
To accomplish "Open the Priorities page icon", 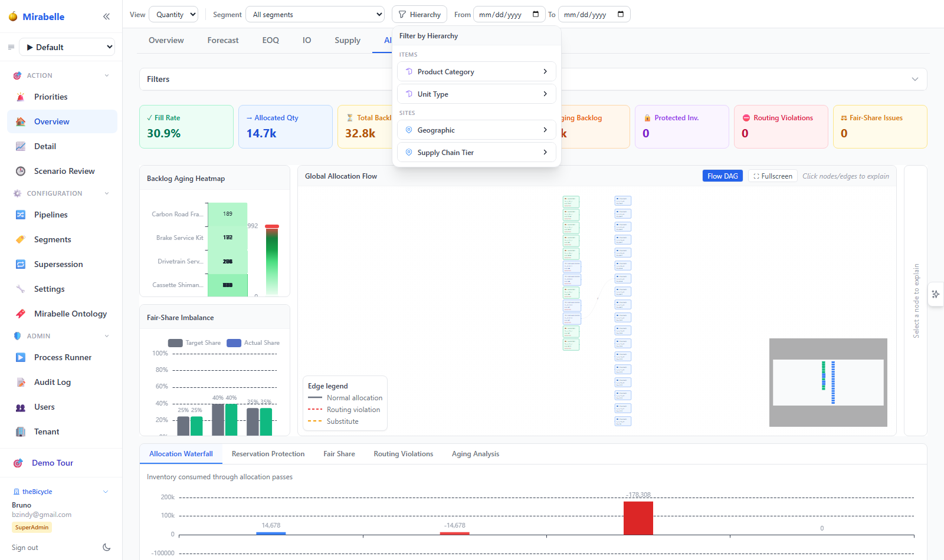I will [x=21, y=97].
